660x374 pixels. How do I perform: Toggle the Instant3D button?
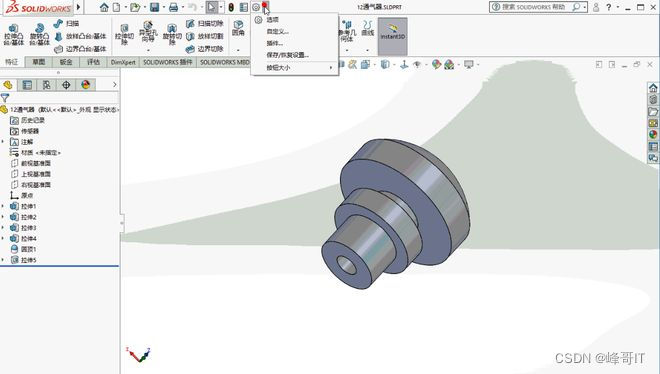392,36
